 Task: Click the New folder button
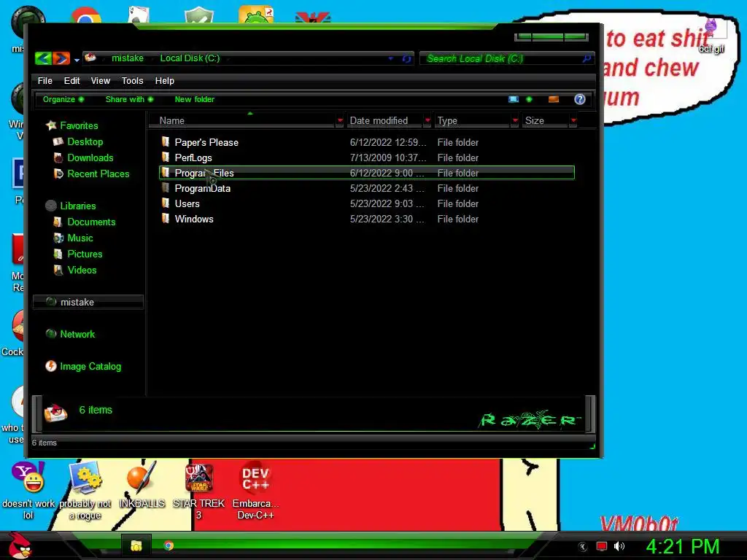pos(194,99)
